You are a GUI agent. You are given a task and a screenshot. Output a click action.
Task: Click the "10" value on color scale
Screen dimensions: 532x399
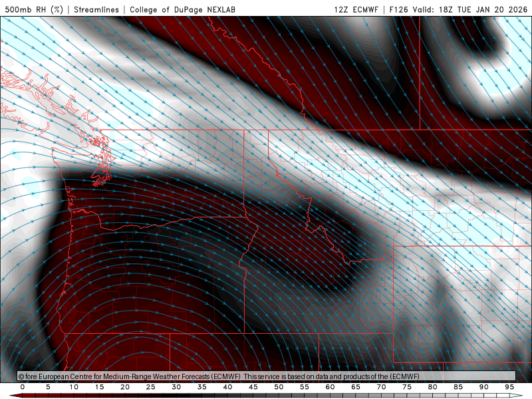coord(74,387)
